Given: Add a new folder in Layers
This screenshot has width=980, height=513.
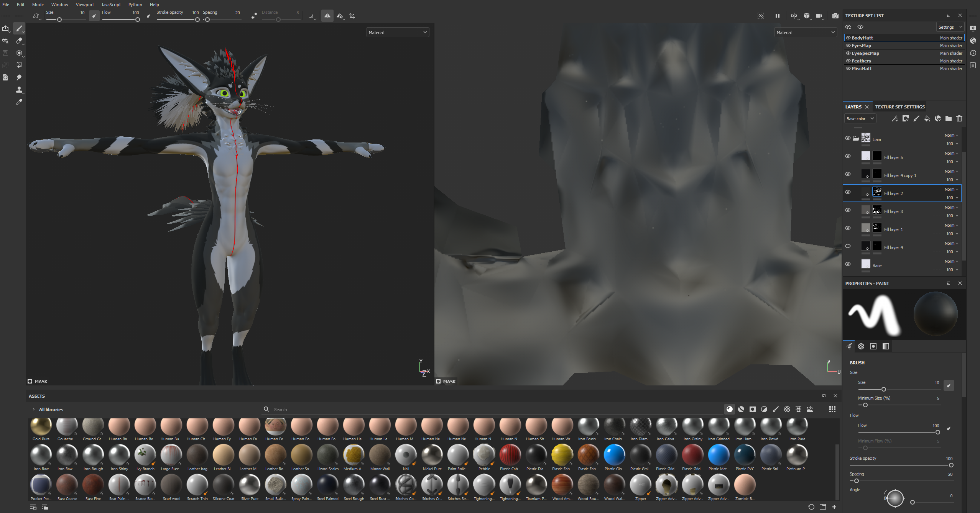Looking at the screenshot, I should point(949,118).
